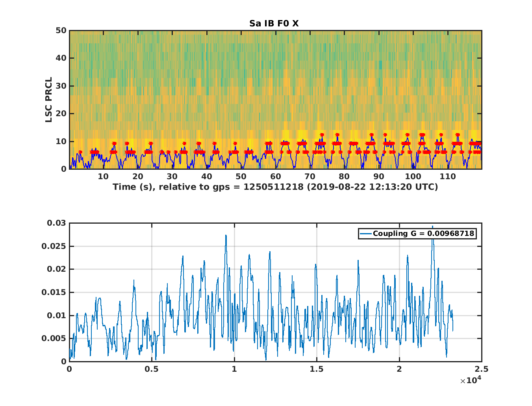Image resolution: width=532 pixels, height=406 pixels.
Task: Click the 60 tick on the time axis
Action: click(276, 177)
